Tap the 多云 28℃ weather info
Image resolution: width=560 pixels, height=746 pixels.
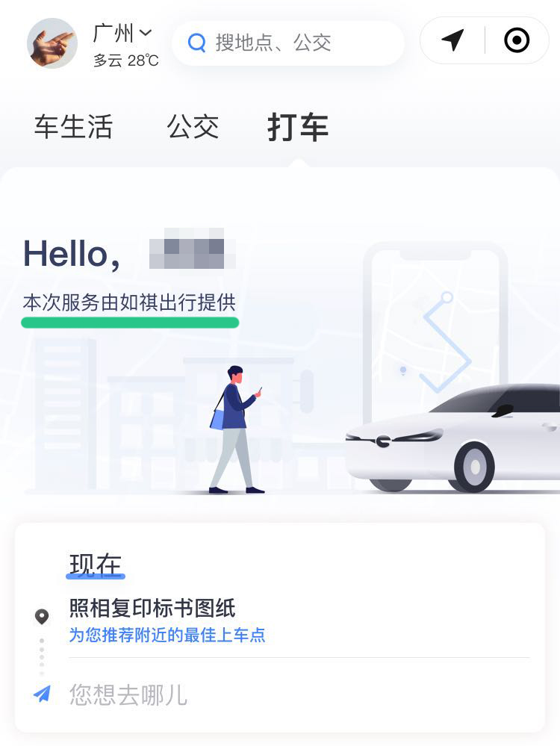point(125,61)
